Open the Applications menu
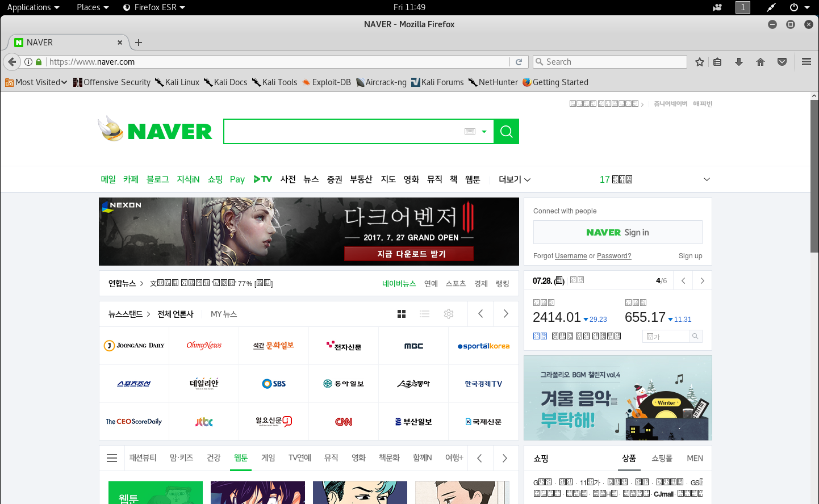Viewport: 819px width, 504px height. pos(33,7)
